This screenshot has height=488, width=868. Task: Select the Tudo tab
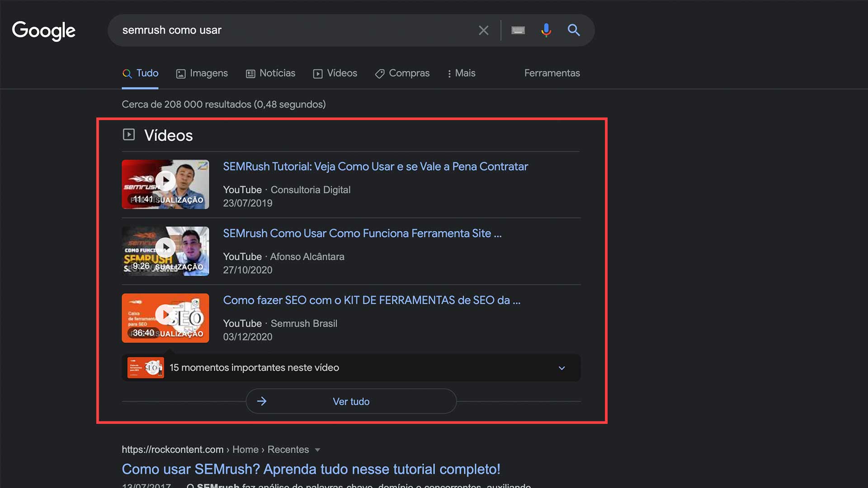(140, 73)
